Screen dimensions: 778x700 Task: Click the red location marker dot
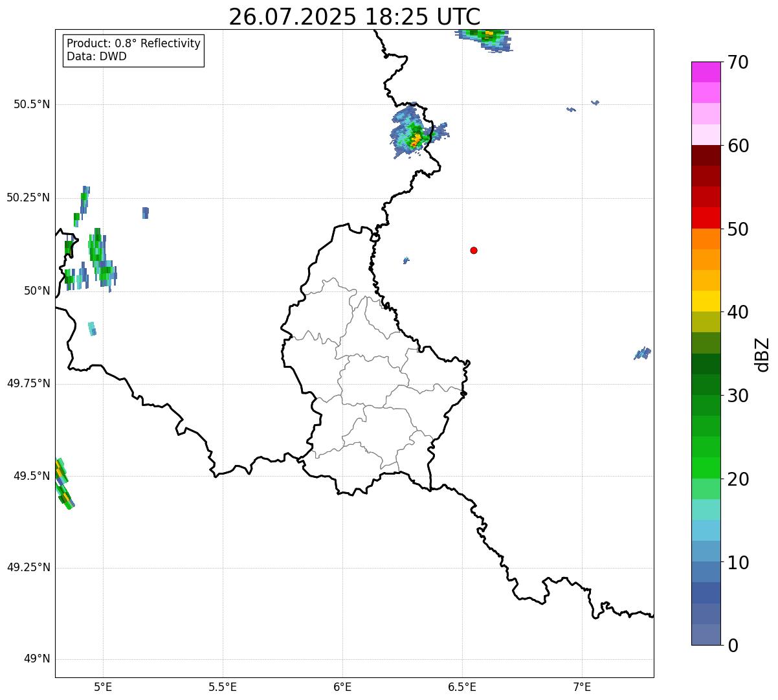tap(474, 250)
